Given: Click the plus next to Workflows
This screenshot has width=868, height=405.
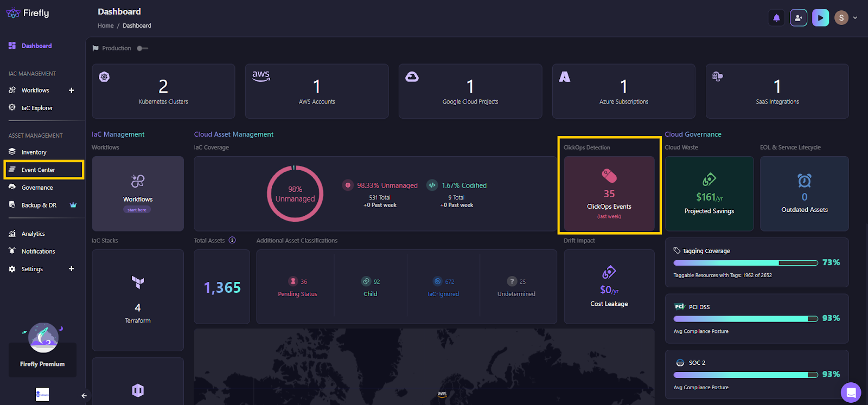Looking at the screenshot, I should (x=71, y=91).
